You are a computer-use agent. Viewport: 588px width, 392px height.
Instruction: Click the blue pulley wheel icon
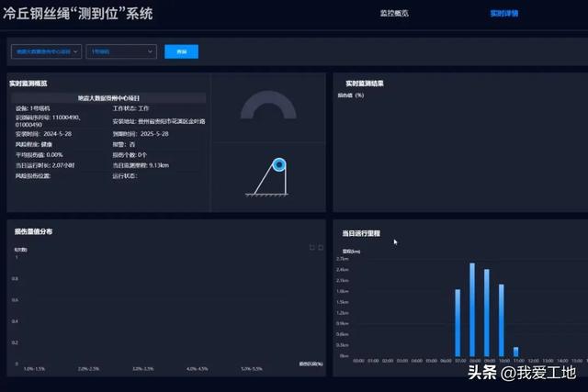[279, 164]
